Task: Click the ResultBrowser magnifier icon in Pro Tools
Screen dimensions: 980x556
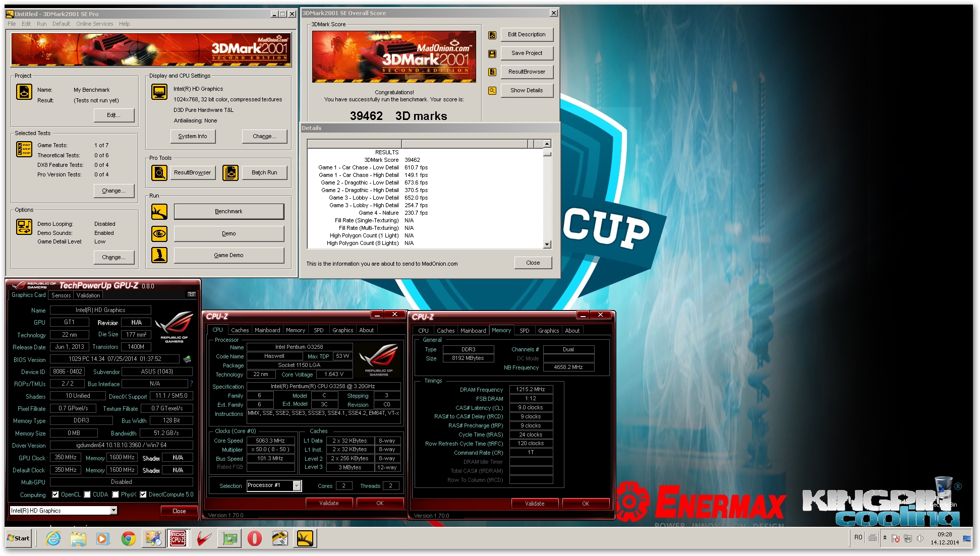Action: pos(159,173)
